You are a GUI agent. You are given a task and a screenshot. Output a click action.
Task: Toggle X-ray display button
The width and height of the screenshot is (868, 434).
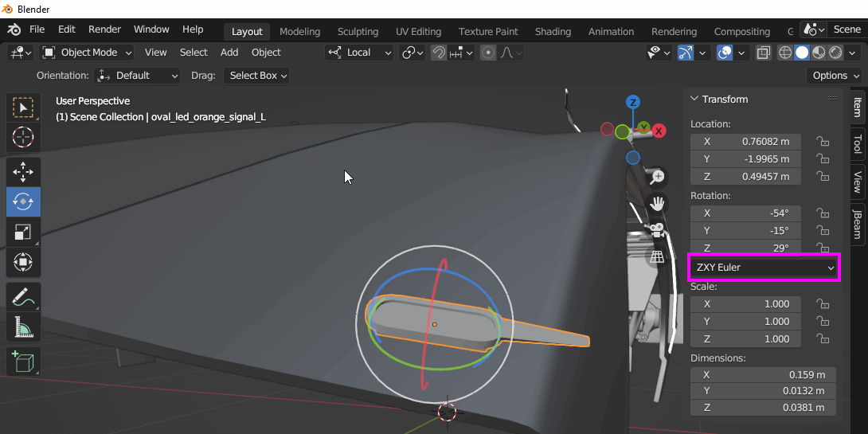764,53
